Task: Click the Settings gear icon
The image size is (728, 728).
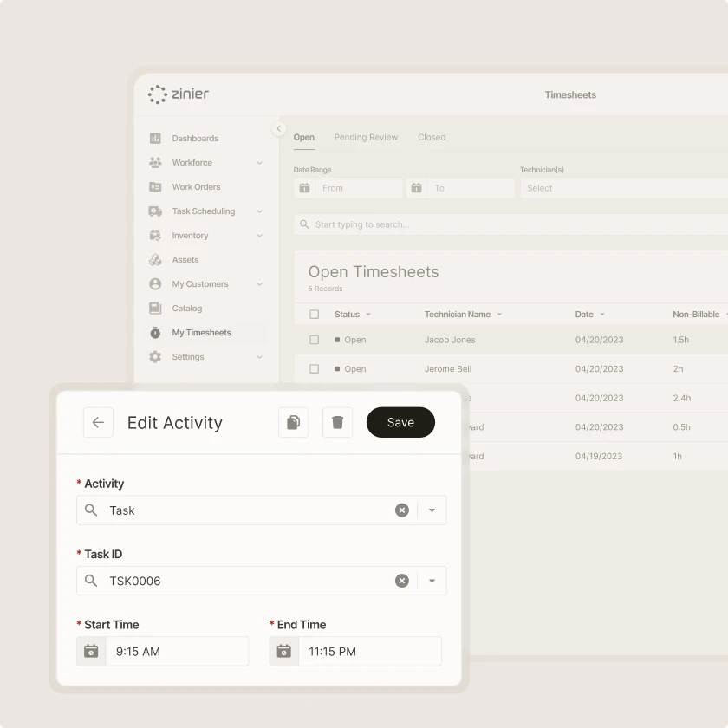Action: [x=155, y=356]
